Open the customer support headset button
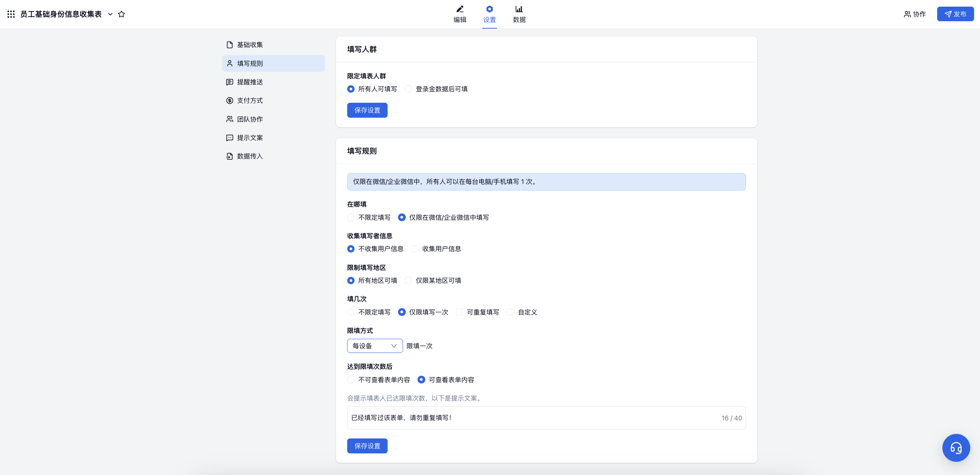Viewport: 980px width, 475px height. [956, 448]
